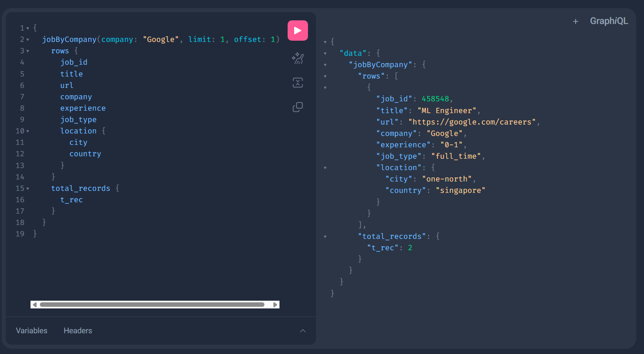The image size is (644, 354).
Task: Collapse the location block fold arrow on line 10
Action: click(x=28, y=131)
